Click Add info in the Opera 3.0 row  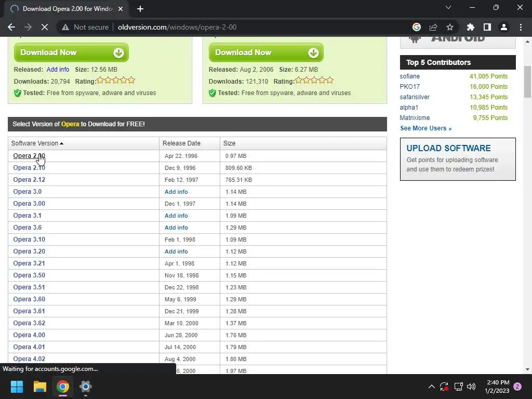(176, 192)
